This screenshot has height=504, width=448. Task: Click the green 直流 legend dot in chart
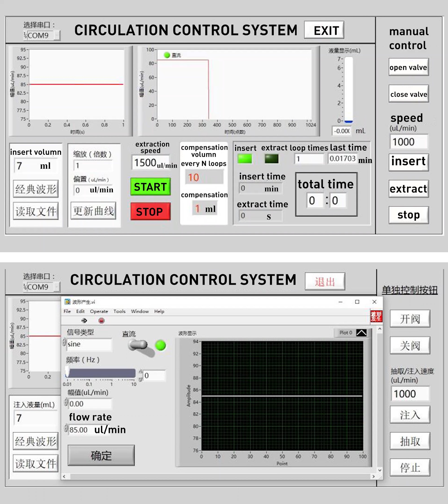coord(167,55)
